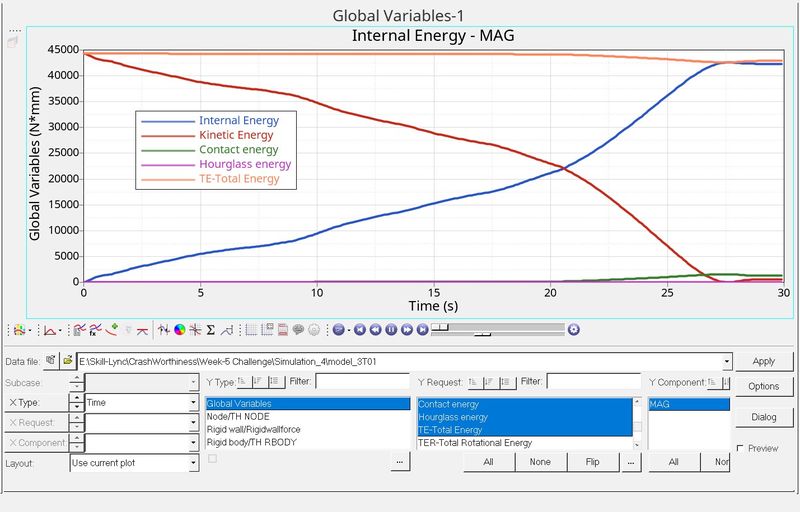Select Hourglass energy in Y Request list
Viewport: 800px width, 512px height.
[x=524, y=417]
